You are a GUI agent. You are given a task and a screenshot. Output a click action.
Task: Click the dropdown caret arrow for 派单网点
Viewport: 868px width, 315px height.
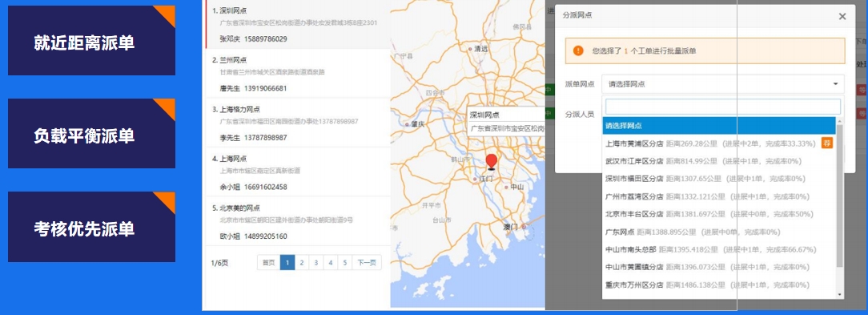(835, 84)
